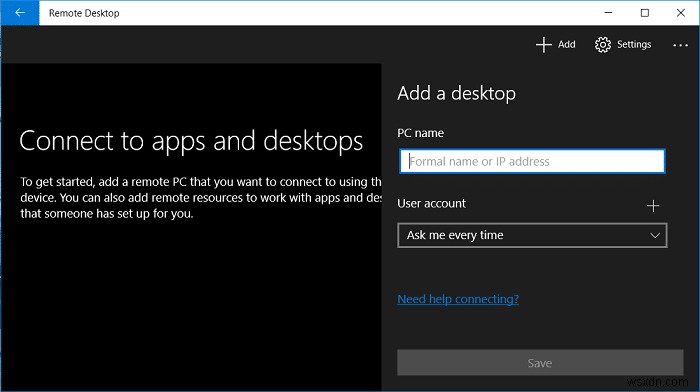Go back using the blue arrow button

pyautogui.click(x=20, y=13)
